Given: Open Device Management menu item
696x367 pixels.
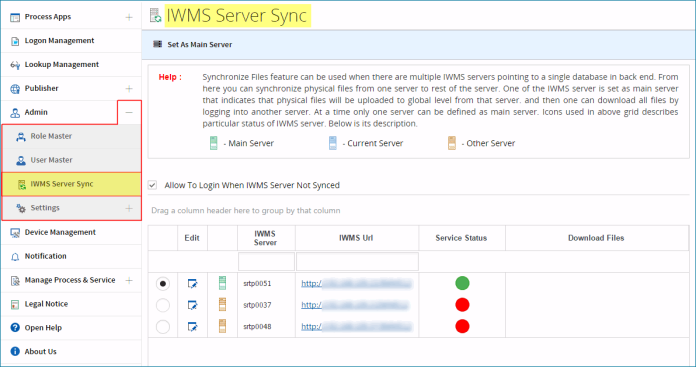Looking at the screenshot, I should tap(71, 233).
